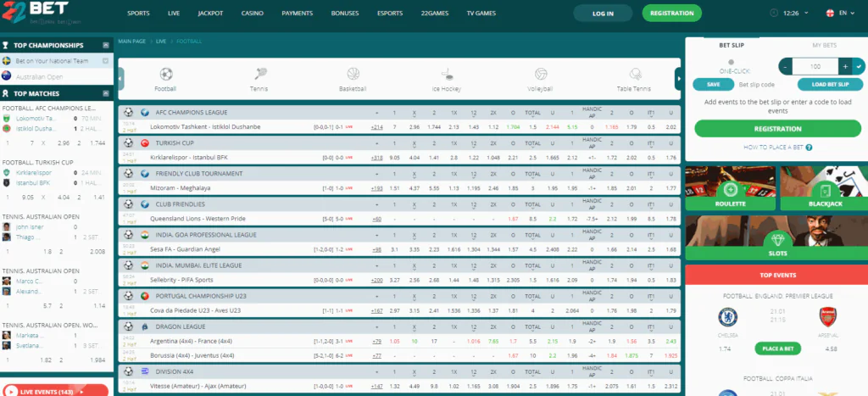Choose the Basketball sport icon
868x396 pixels.
(353, 75)
